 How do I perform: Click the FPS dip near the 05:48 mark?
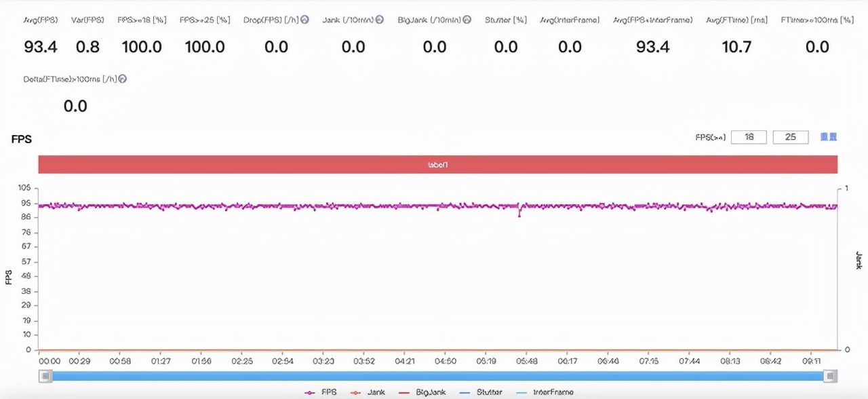click(519, 214)
